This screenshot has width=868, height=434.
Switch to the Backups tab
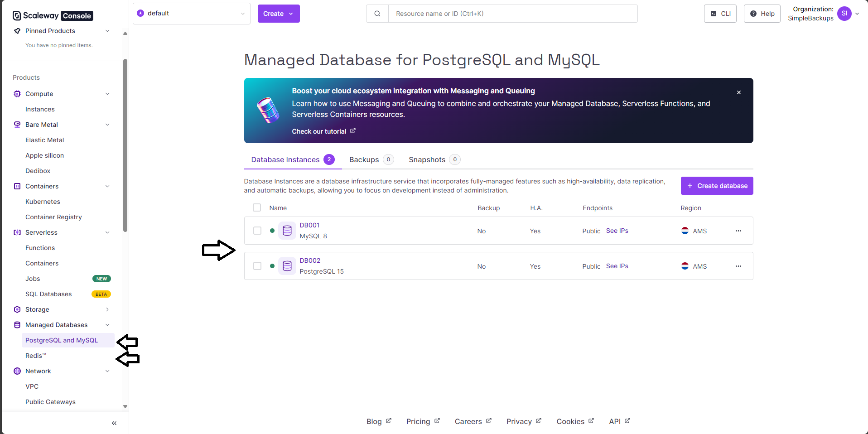364,159
